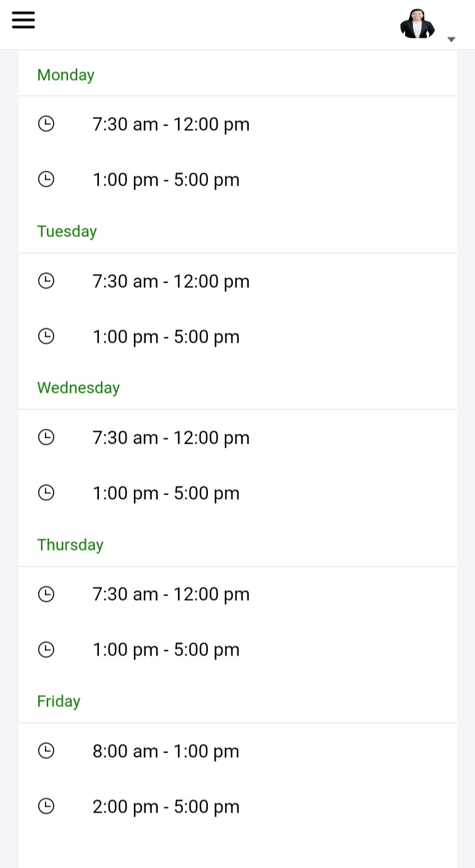Select the Monday heading
Screen dimensions: 475x868
click(x=66, y=75)
